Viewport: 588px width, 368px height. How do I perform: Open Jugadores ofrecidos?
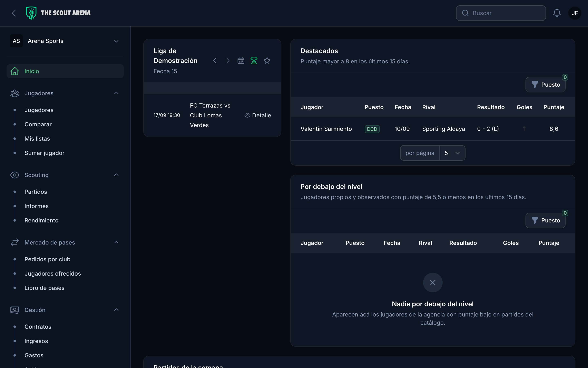click(53, 274)
